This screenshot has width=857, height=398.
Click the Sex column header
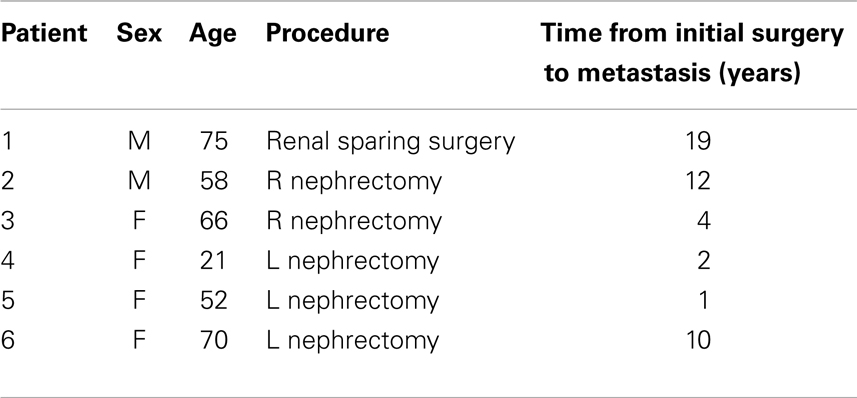click(139, 33)
